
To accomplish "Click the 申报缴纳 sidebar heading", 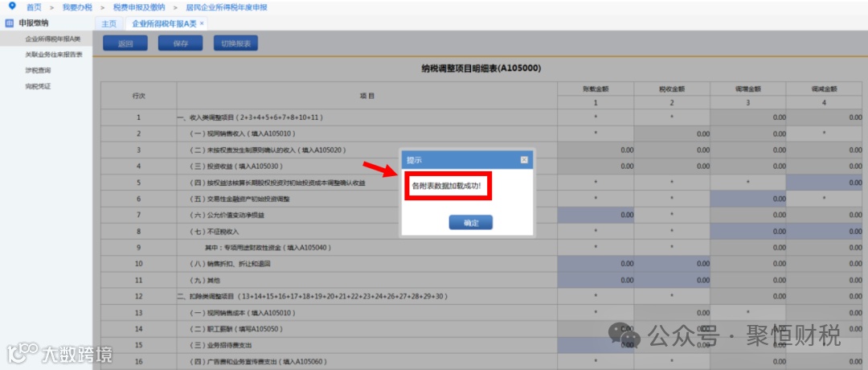I will point(33,23).
